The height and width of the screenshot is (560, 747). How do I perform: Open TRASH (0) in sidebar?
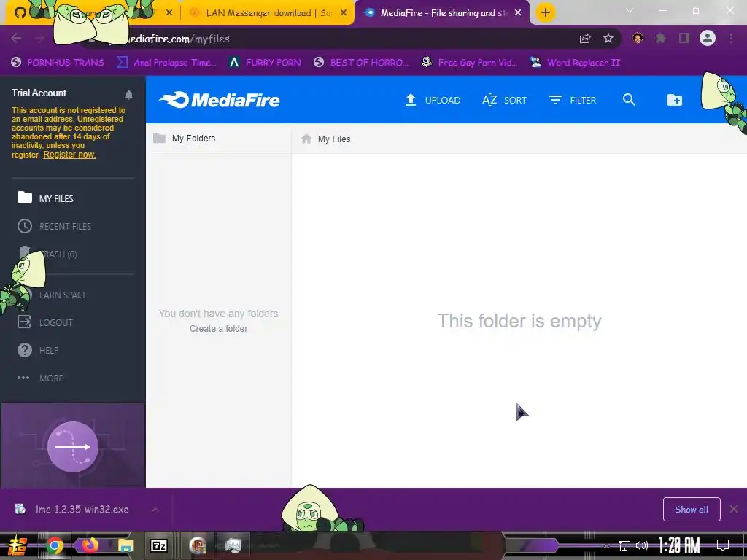(47, 254)
